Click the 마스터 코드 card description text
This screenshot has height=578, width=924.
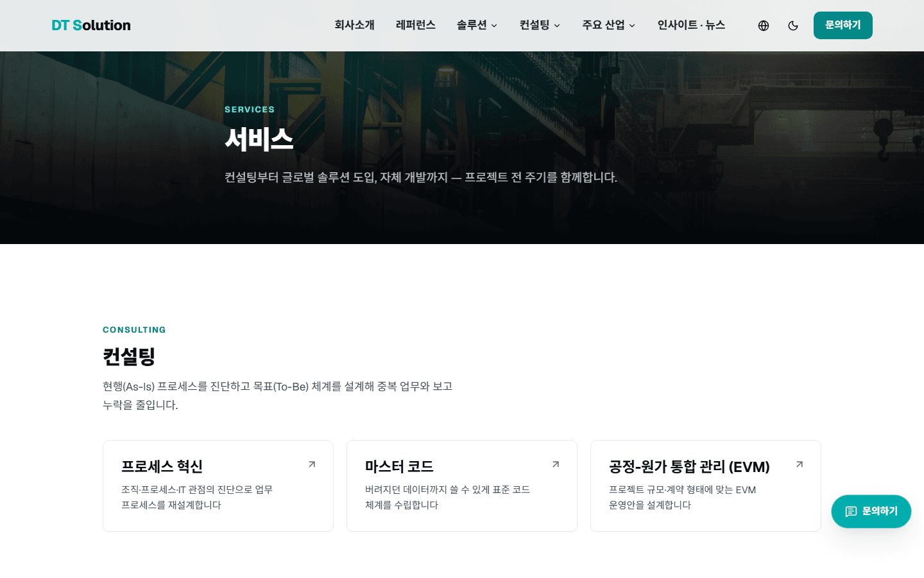(447, 497)
